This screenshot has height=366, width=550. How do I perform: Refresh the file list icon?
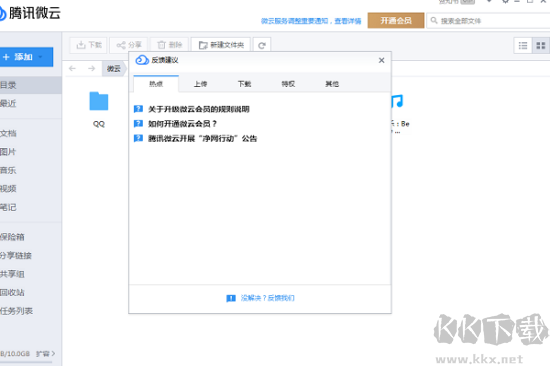pyautogui.click(x=262, y=45)
